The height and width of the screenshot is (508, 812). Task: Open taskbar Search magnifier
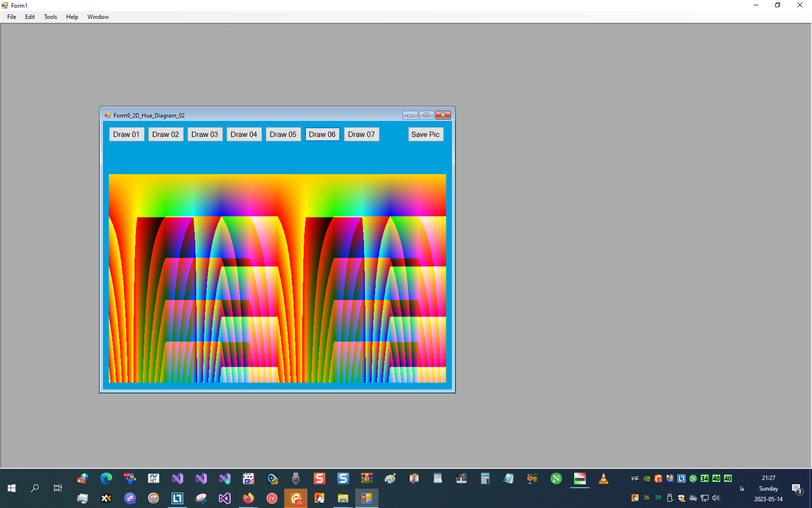point(35,488)
